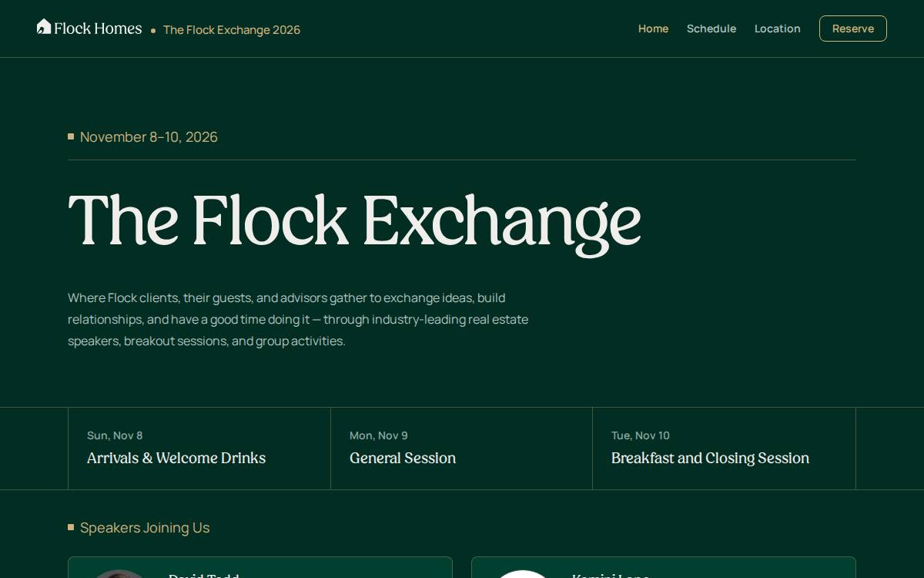Click the 'Flock Homes' wordmark text
The width and height of the screenshot is (924, 578).
[x=98, y=29]
